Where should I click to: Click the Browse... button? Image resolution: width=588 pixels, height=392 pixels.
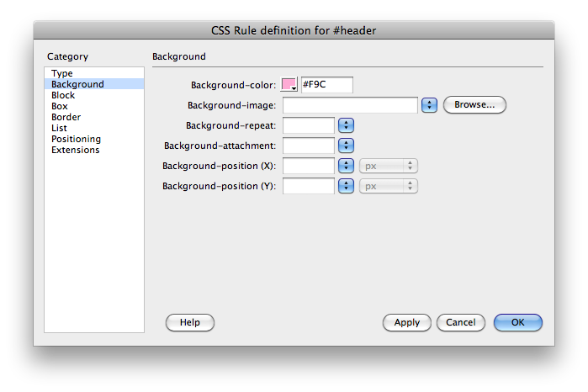coord(474,105)
